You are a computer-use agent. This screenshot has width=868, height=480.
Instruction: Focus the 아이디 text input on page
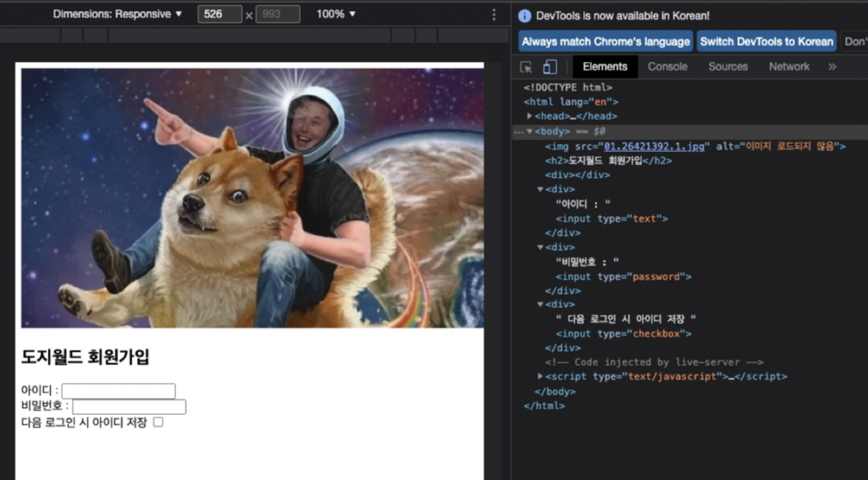click(118, 391)
